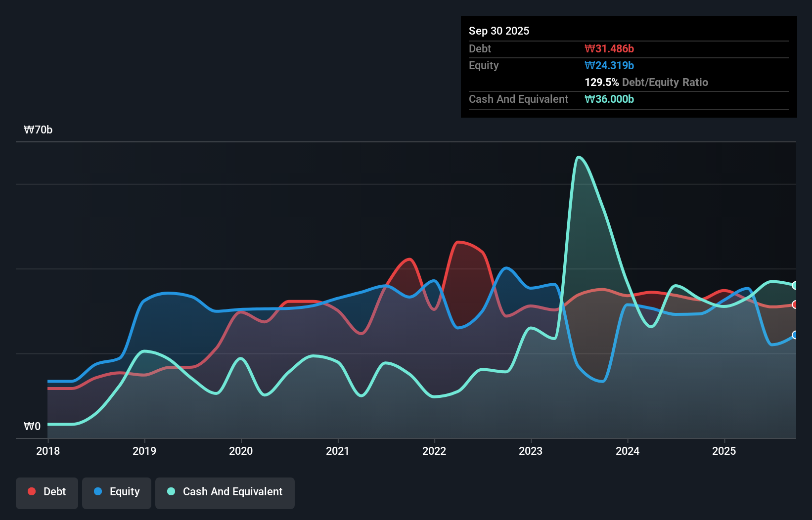Click the teal endpoint marker on chart right edge
Viewport: 812px width, 520px height.
(x=795, y=285)
